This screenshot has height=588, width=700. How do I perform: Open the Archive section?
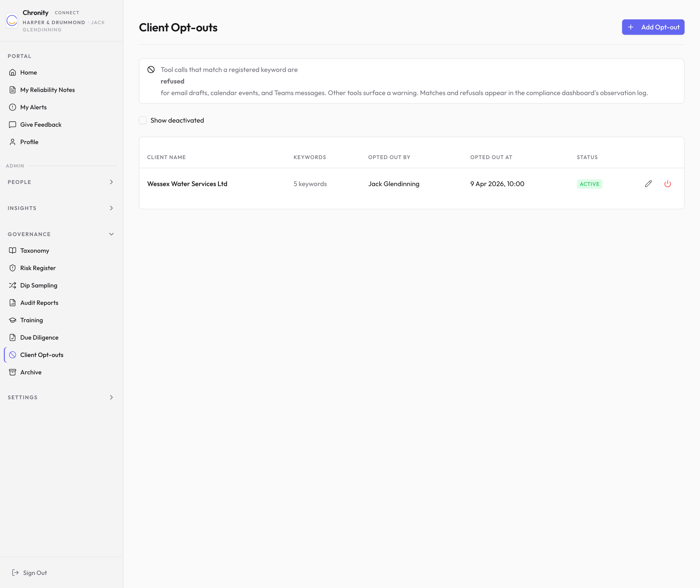coord(30,372)
